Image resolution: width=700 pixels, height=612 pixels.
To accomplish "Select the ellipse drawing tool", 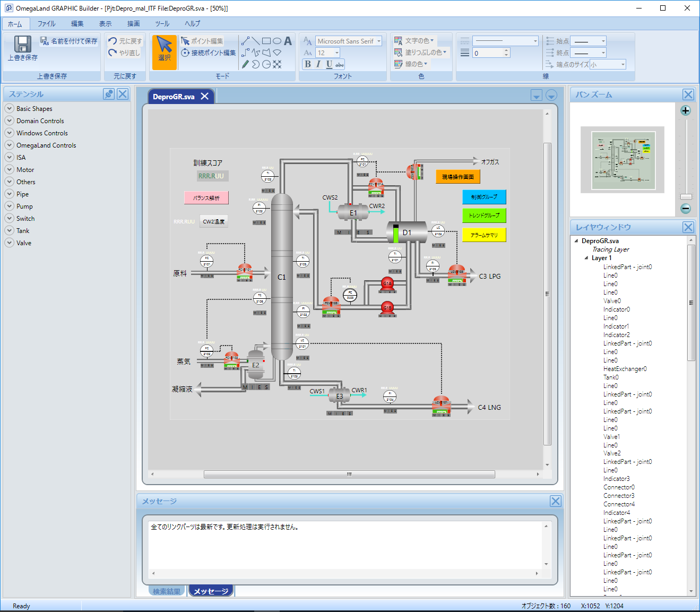I will (x=277, y=41).
